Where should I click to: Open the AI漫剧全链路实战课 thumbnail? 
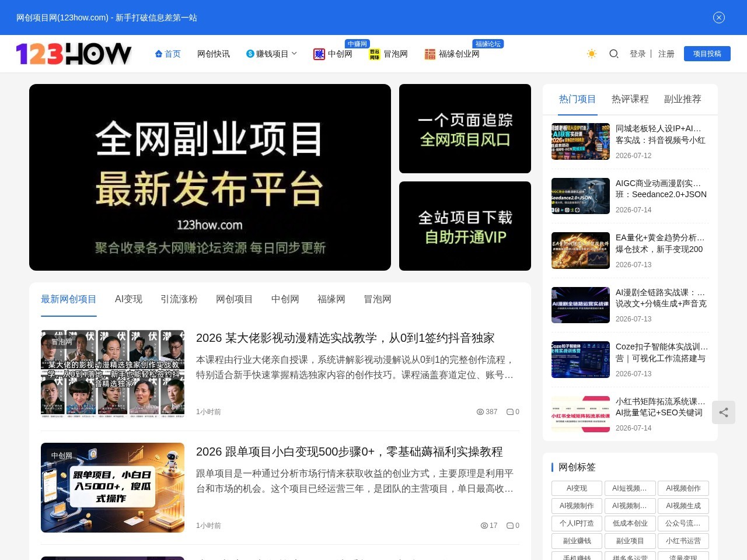pyautogui.click(x=581, y=305)
